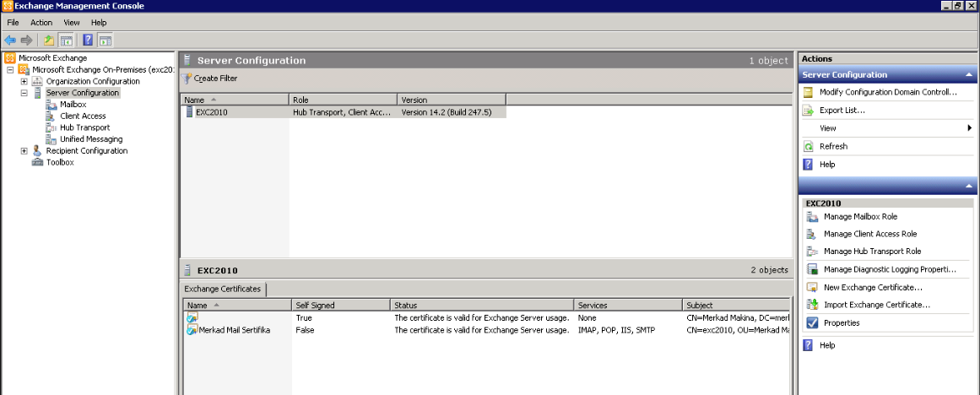The image size is (980, 395).
Task: Select the Microsoft Exchange root node
Action: point(52,58)
